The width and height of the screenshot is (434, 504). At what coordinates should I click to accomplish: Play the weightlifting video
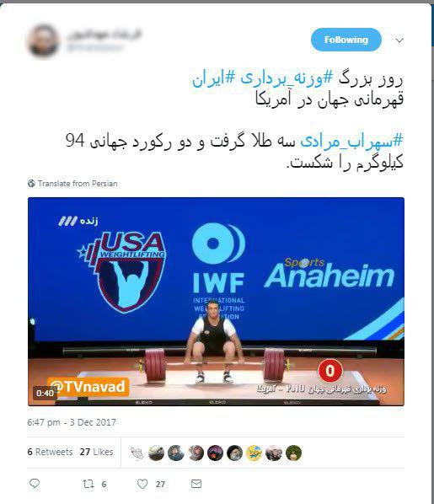pyautogui.click(x=216, y=302)
